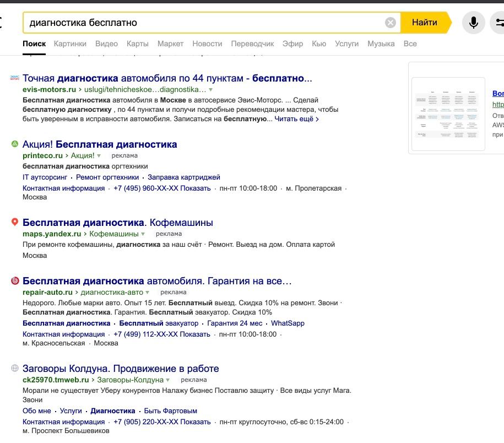Switch to the Картинки tab

point(70,44)
